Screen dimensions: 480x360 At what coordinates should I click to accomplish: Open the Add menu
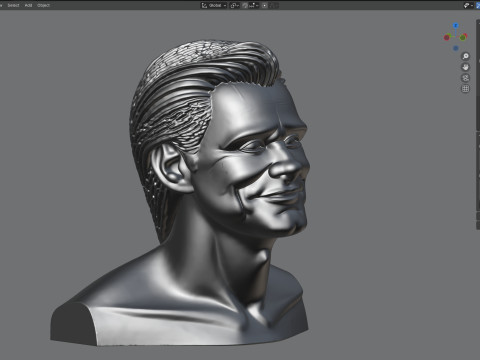click(x=28, y=5)
